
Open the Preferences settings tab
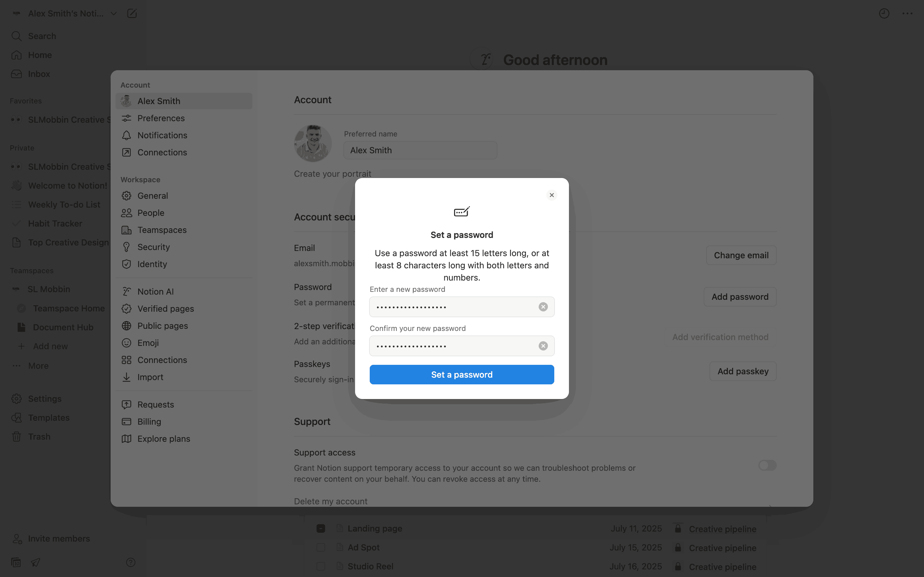tap(161, 118)
